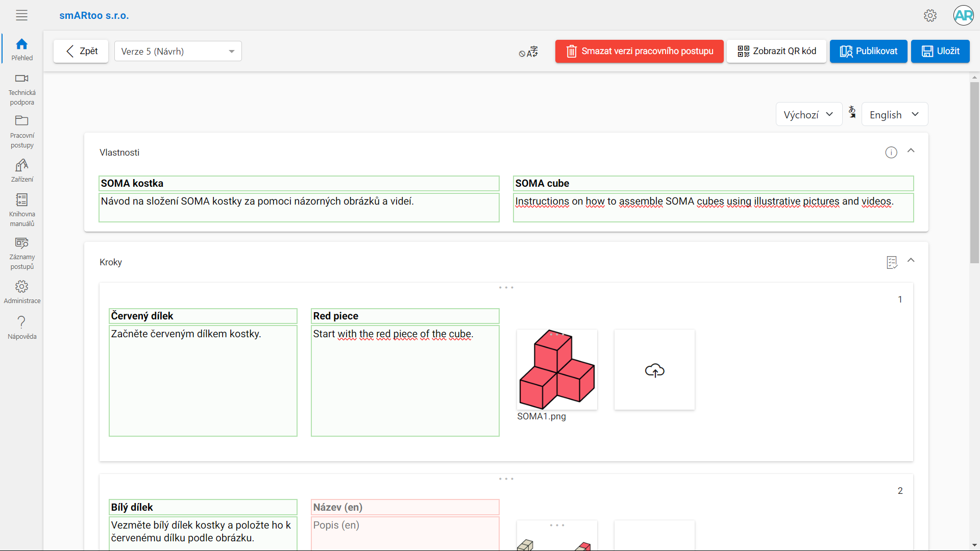The height and width of the screenshot is (551, 980).
Task: Open Administrace section
Action: 22,292
